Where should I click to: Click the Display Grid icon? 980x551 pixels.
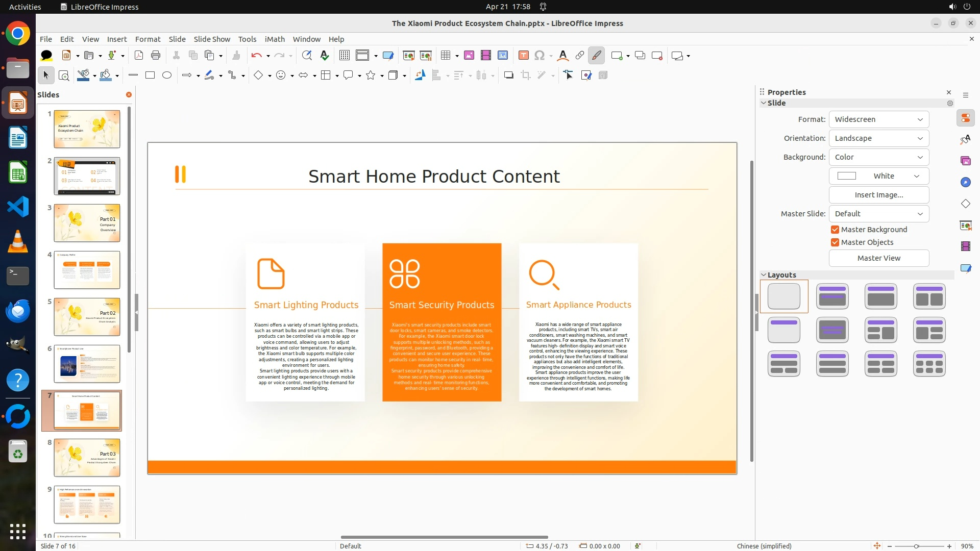(345, 56)
